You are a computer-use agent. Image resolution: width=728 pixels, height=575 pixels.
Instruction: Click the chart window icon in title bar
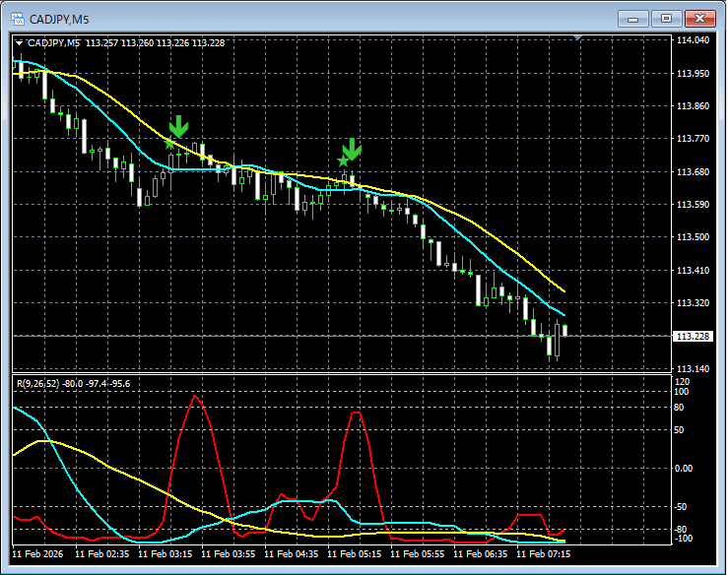click(x=17, y=17)
